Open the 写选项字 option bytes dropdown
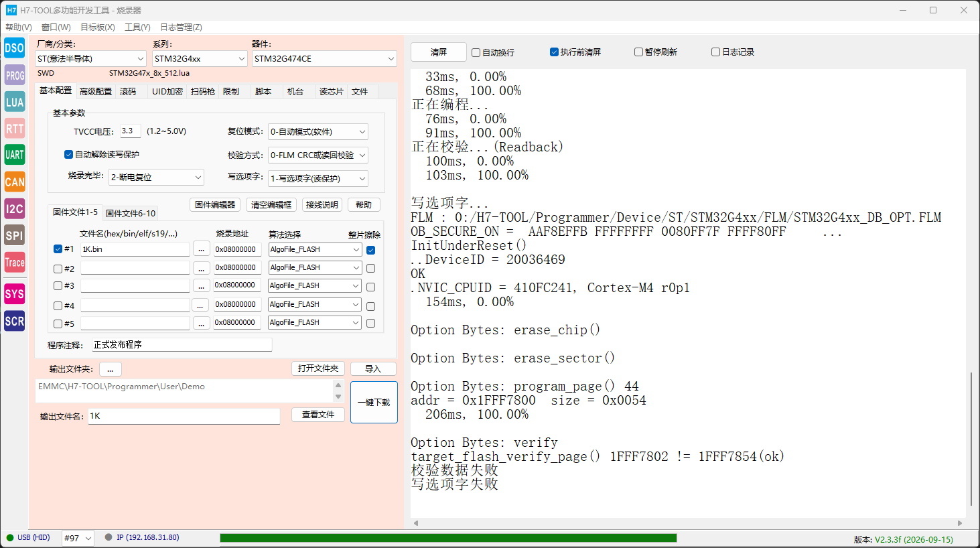Screen dimensions: 980x548 pyautogui.click(x=318, y=179)
